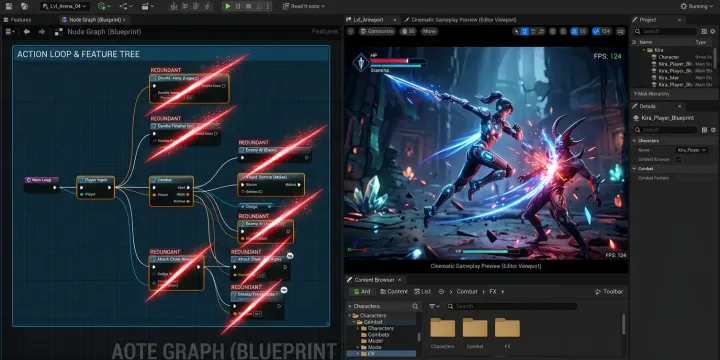Screen dimensions: 720x360
Task: Open the Project panel tab
Action: pos(658,20)
